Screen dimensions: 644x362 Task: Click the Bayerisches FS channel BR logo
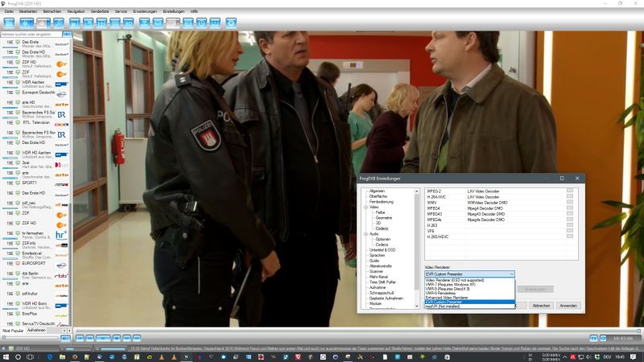[61, 115]
